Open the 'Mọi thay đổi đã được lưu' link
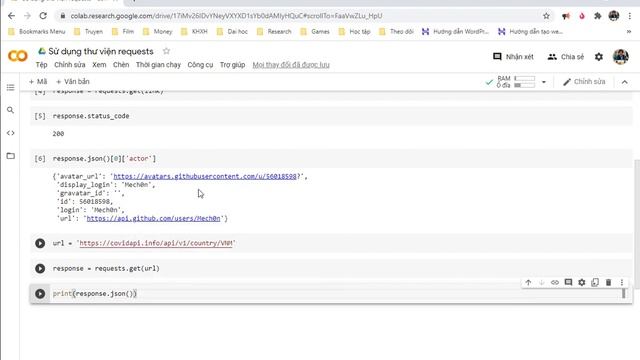Image resolution: width=640 pixels, height=360 pixels. coord(291,65)
